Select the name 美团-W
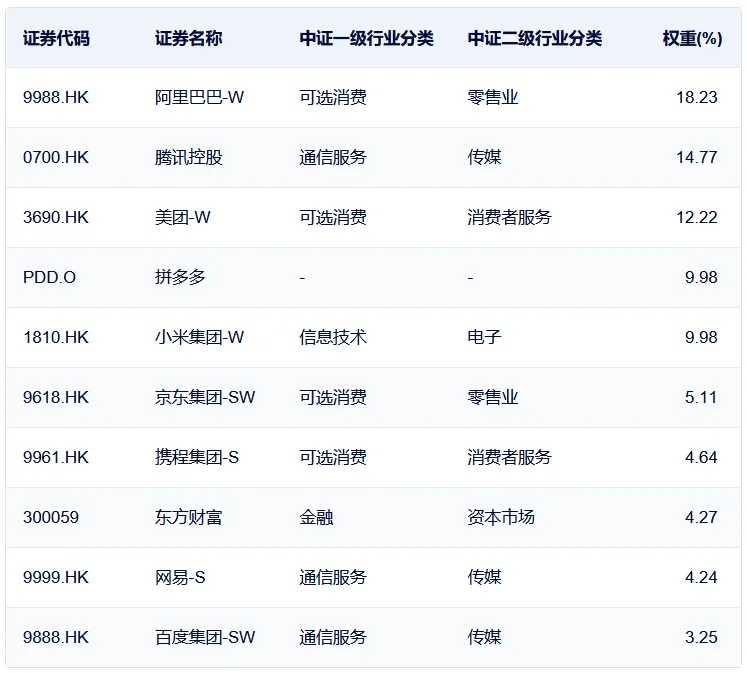 (182, 218)
